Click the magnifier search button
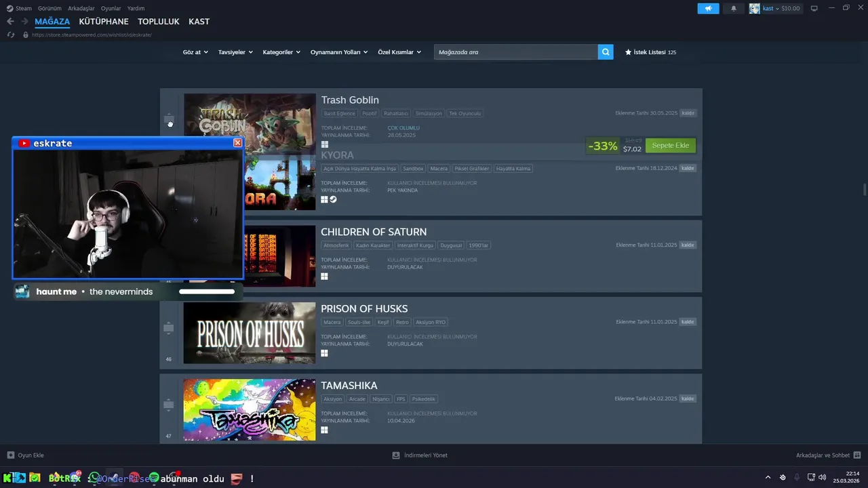 click(606, 52)
